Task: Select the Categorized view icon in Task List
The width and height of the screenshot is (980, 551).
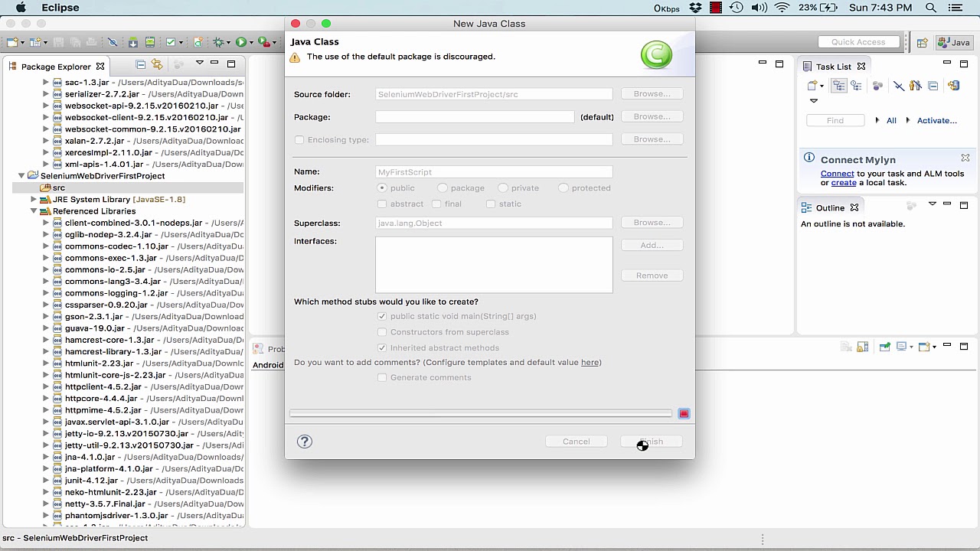Action: tap(839, 86)
